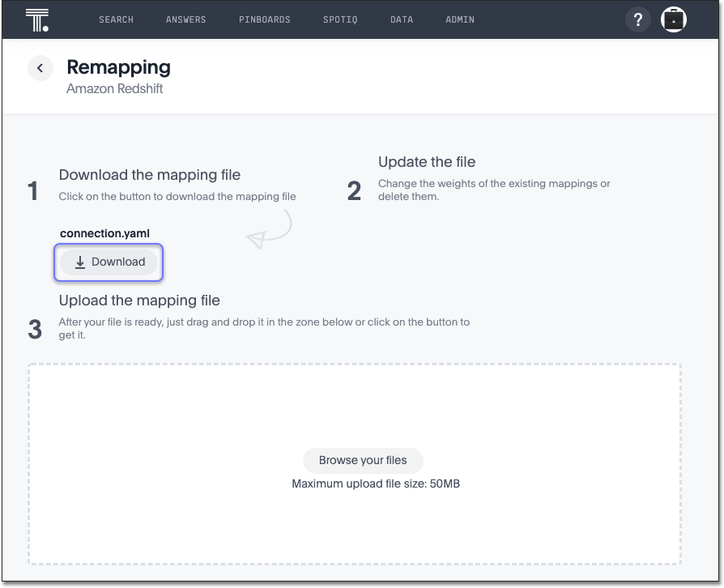This screenshot has height=588, width=724.
Task: Go to the DATA section
Action: tap(401, 19)
